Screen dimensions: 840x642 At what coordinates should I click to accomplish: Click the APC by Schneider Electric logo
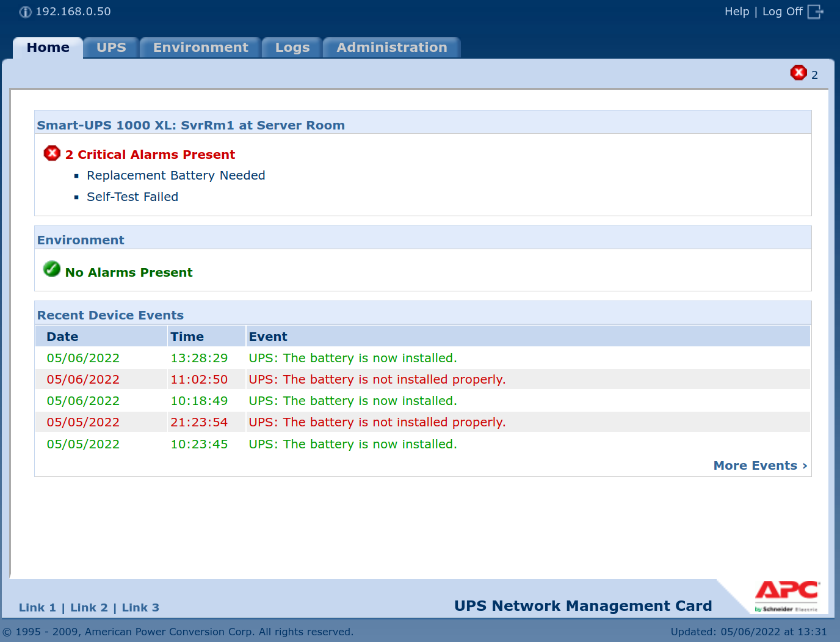[787, 596]
